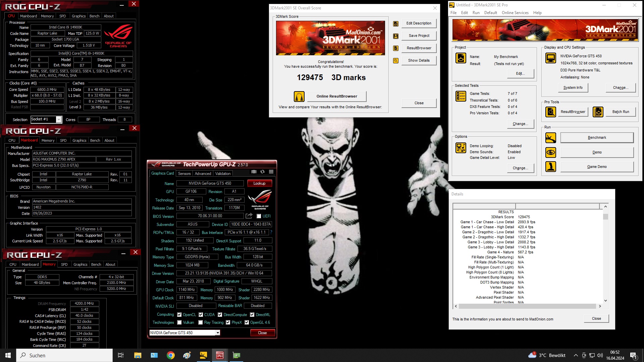Click the Online ResultBrowser podium icon
Screen dimensions: 644x362
(299, 97)
